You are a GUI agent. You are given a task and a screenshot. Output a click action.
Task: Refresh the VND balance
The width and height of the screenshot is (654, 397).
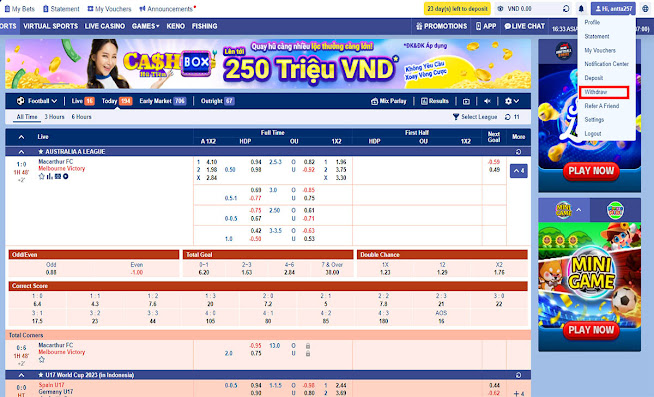pyautogui.click(x=566, y=8)
